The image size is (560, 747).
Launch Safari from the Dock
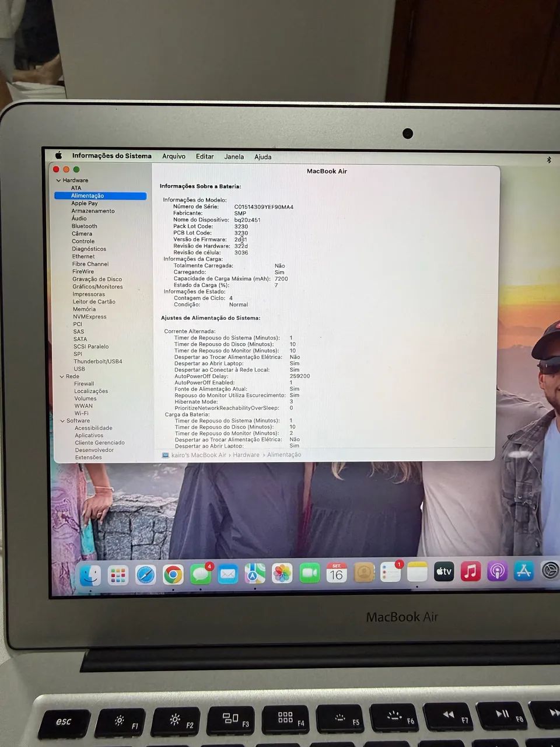(145, 575)
